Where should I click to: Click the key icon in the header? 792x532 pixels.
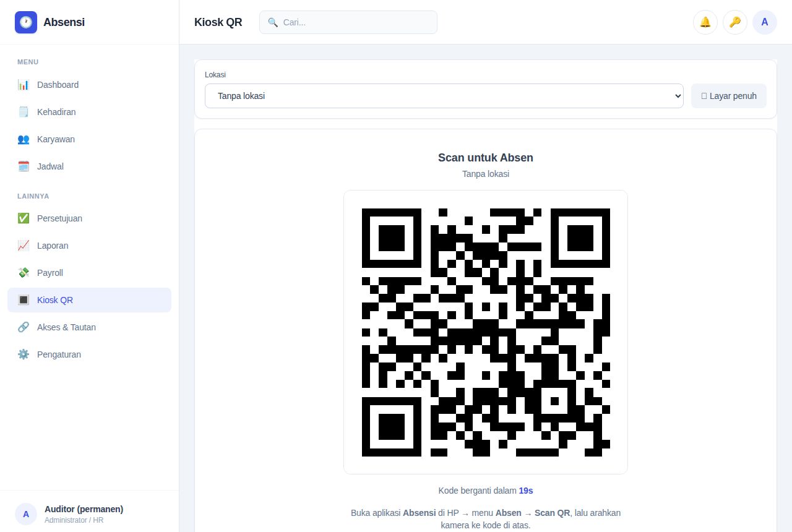coord(735,22)
